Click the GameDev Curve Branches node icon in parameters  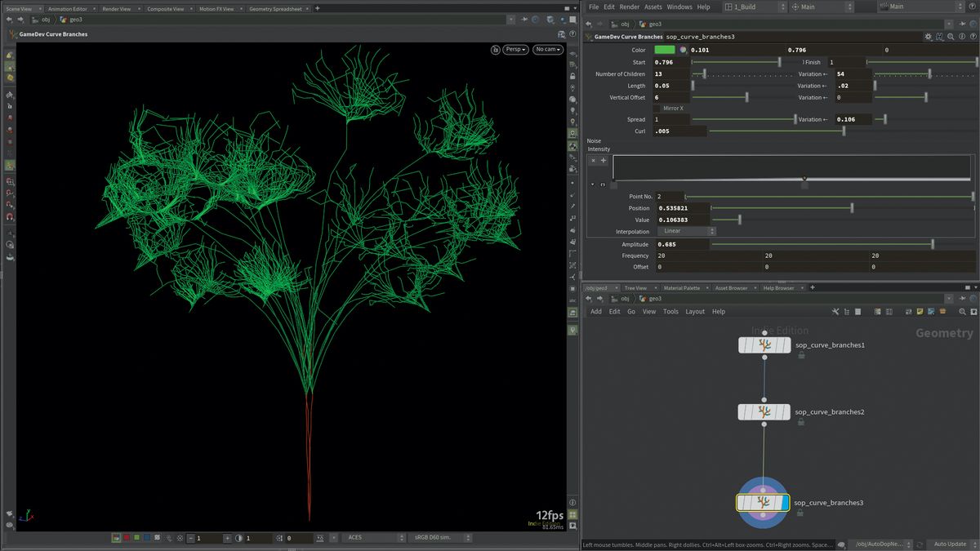[x=587, y=37]
